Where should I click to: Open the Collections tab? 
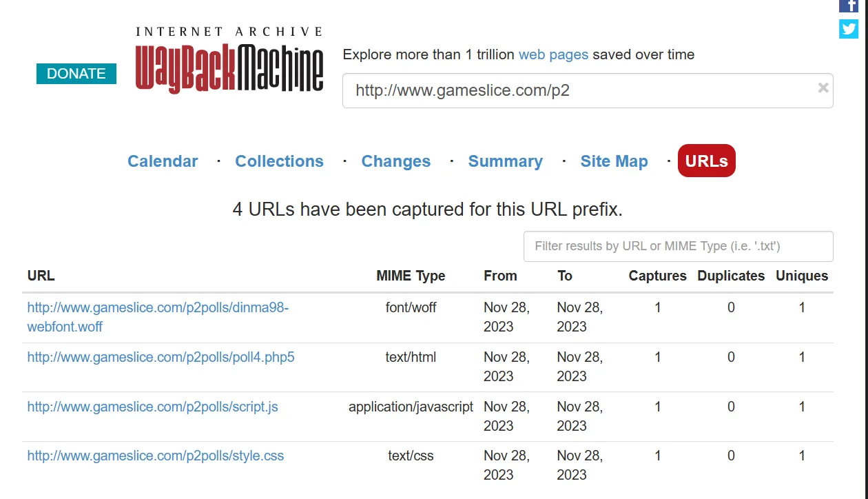[279, 161]
